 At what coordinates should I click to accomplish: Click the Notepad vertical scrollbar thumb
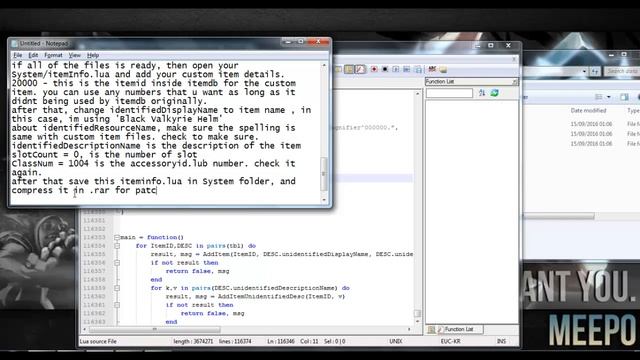pyautogui.click(x=324, y=174)
